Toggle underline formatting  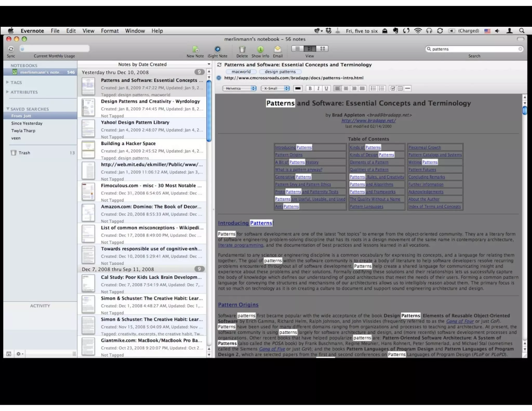326,88
